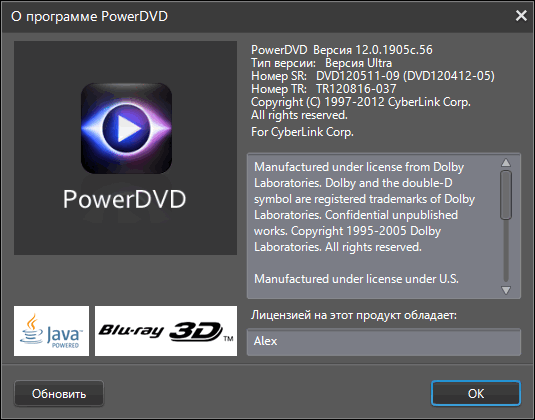This screenshot has height=420, width=535.
Task: Click the PowerDVD wordmark under the logo
Action: point(125,199)
